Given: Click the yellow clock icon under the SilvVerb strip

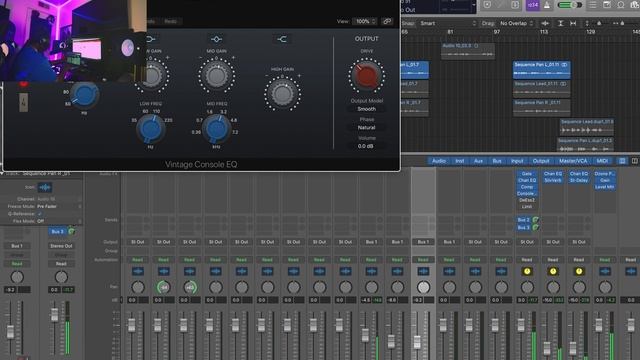Looking at the screenshot, I should [553, 271].
